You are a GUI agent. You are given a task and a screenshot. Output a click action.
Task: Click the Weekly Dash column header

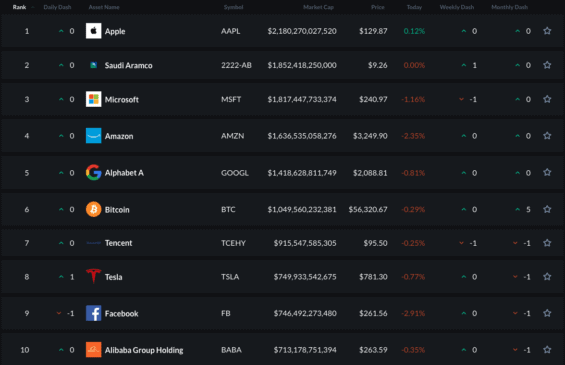point(457,7)
